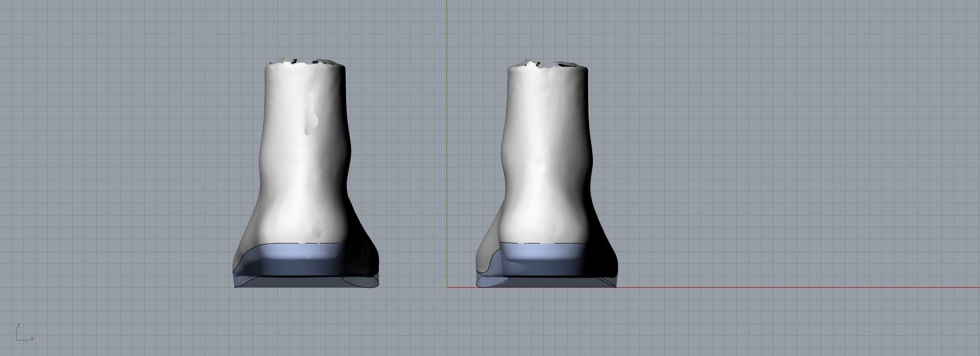980x356 pixels.
Task: Click the X label on axis icon
Action: (x=32, y=339)
